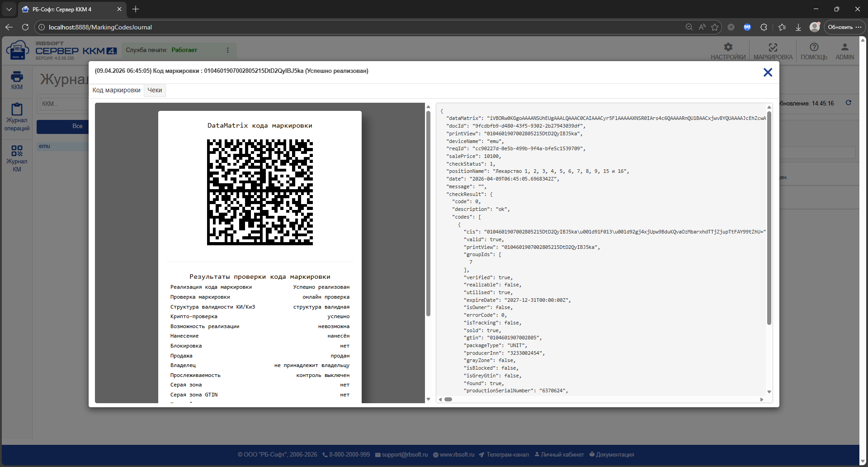The width and height of the screenshot is (868, 467).
Task: Select the Все filter button
Action: (x=63, y=126)
